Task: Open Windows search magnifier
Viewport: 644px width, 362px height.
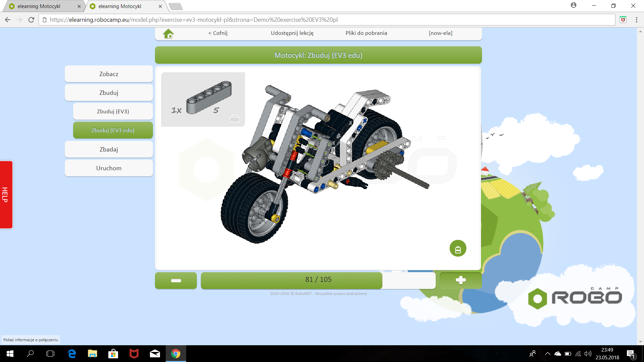Action: pos(30,354)
